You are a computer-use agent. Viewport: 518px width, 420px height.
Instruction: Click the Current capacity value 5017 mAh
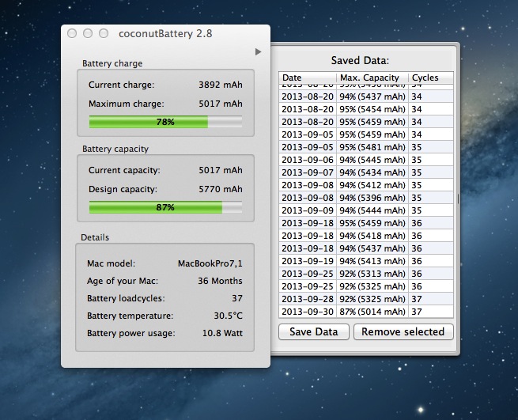tap(221, 170)
